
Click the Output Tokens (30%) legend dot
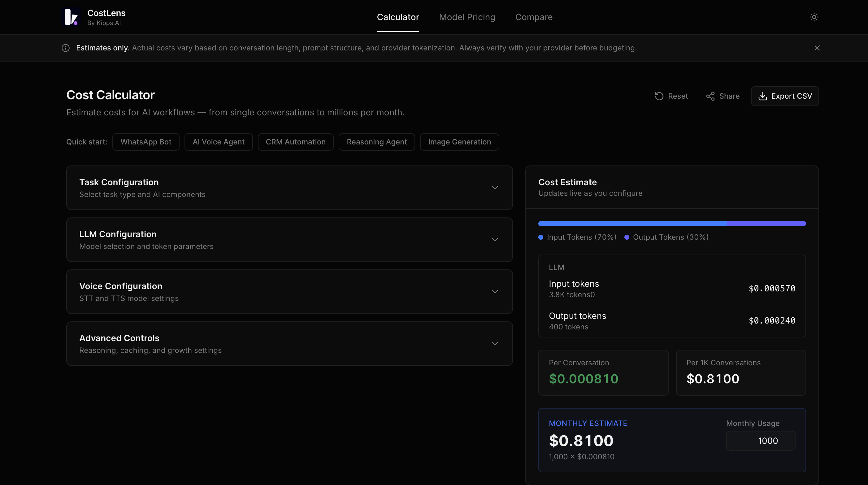pyautogui.click(x=627, y=237)
